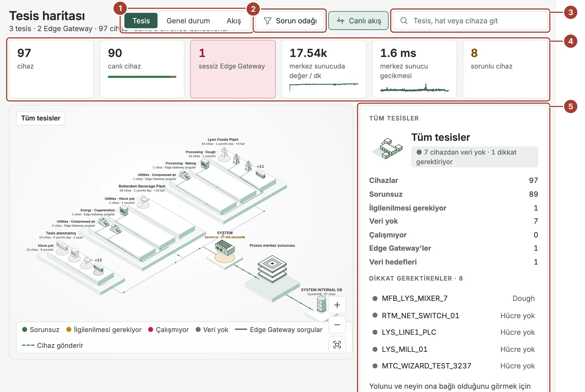Open the 90 canlı cihaz card
Viewport: 585px width, 392px height.
point(142,69)
